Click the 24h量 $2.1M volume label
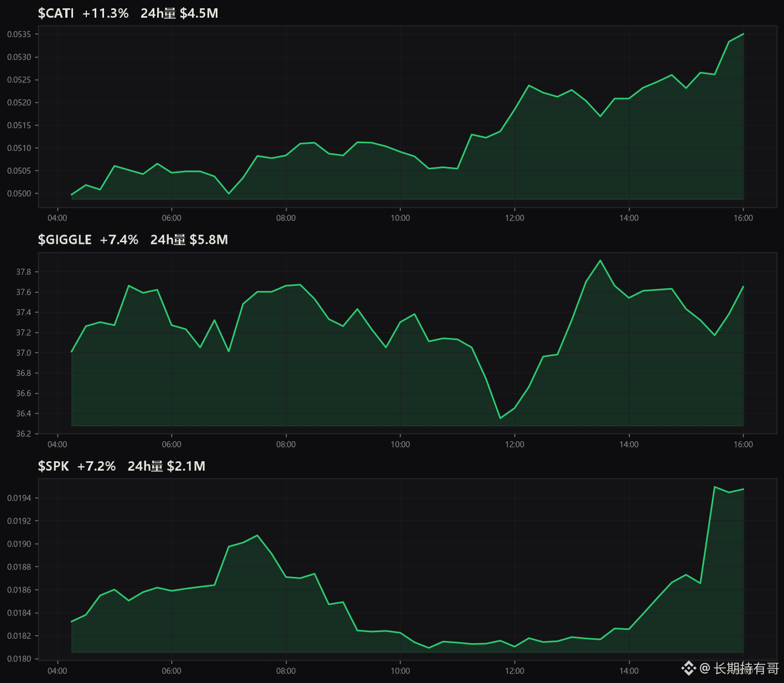This screenshot has height=683, width=784. [167, 466]
